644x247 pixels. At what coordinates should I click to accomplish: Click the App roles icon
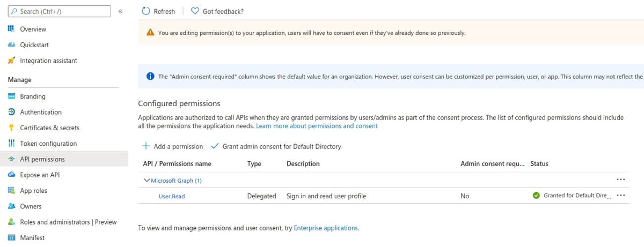click(x=11, y=190)
